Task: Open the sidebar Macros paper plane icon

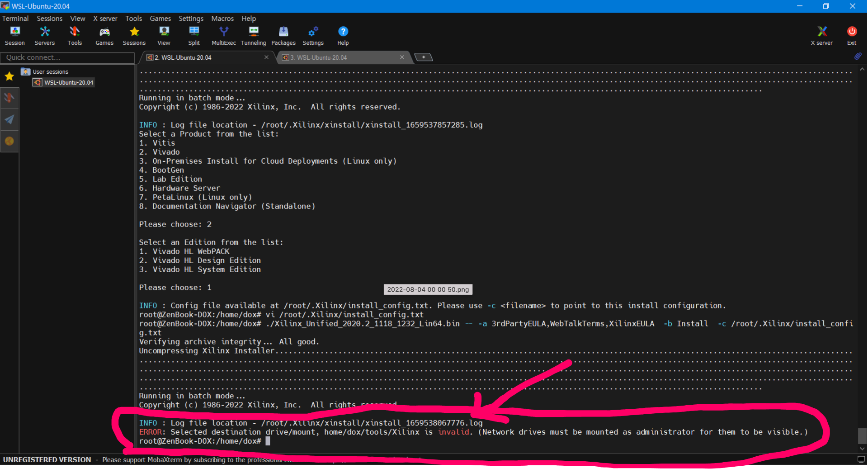Action: click(9, 119)
